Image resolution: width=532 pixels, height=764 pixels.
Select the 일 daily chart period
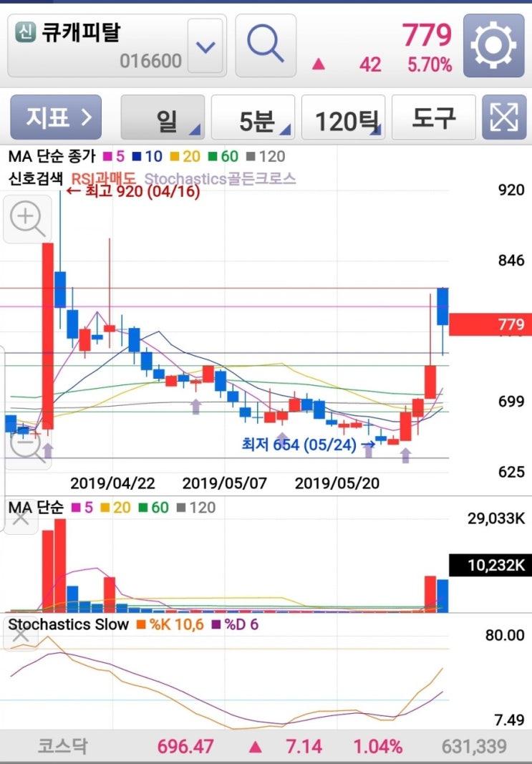pyautogui.click(x=163, y=117)
